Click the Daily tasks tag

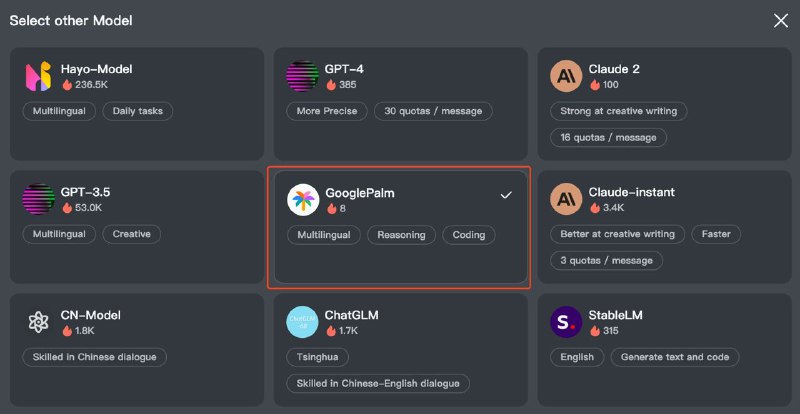point(138,111)
